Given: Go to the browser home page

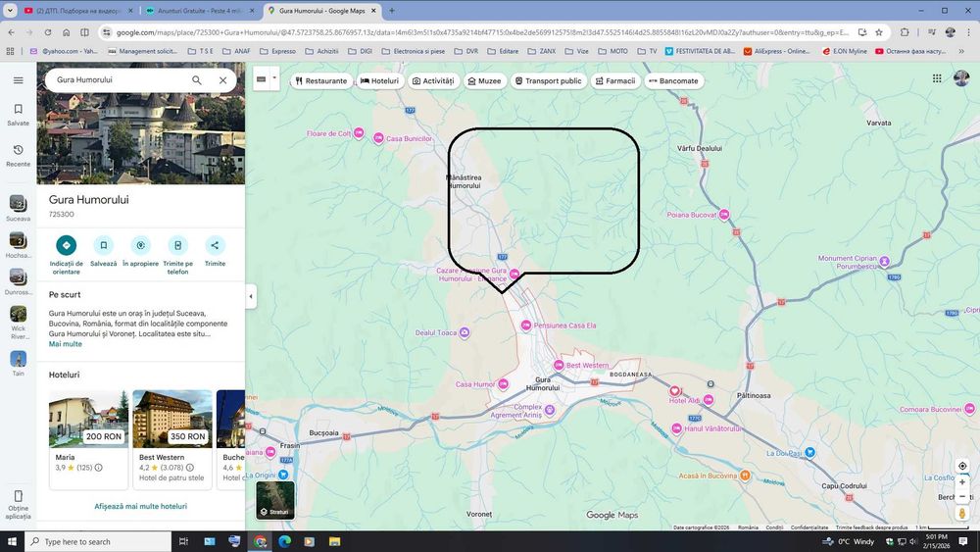Looking at the screenshot, I should click(66, 32).
